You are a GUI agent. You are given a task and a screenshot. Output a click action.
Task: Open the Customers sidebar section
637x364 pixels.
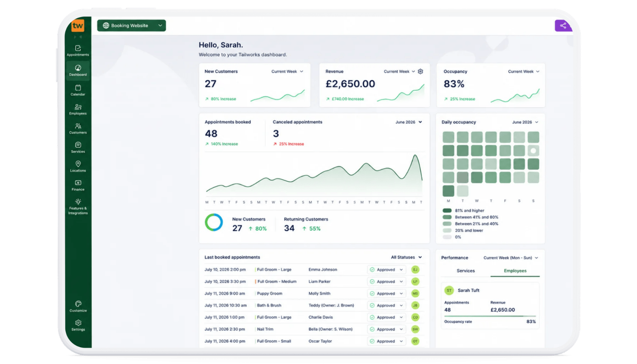(78, 128)
